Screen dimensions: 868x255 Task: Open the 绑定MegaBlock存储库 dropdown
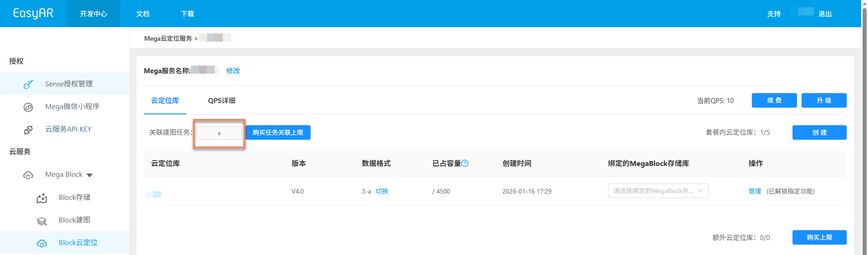[x=658, y=191]
